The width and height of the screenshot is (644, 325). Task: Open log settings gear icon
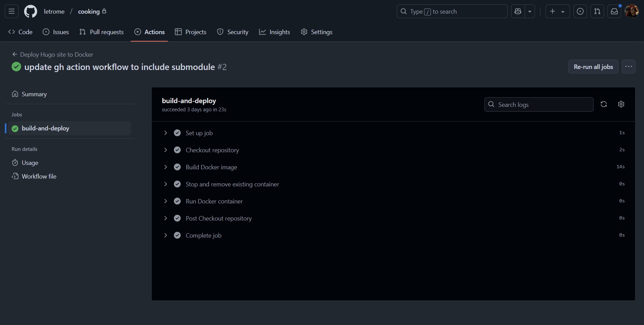(621, 104)
